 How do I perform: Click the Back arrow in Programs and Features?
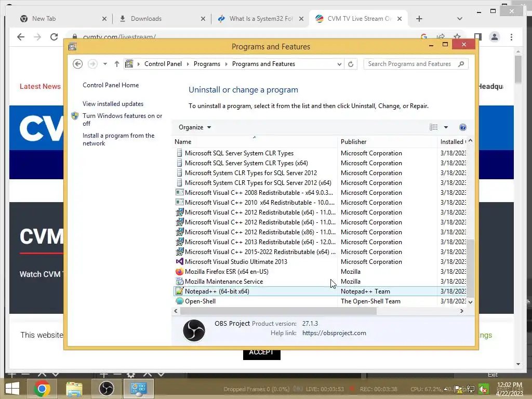77,64
